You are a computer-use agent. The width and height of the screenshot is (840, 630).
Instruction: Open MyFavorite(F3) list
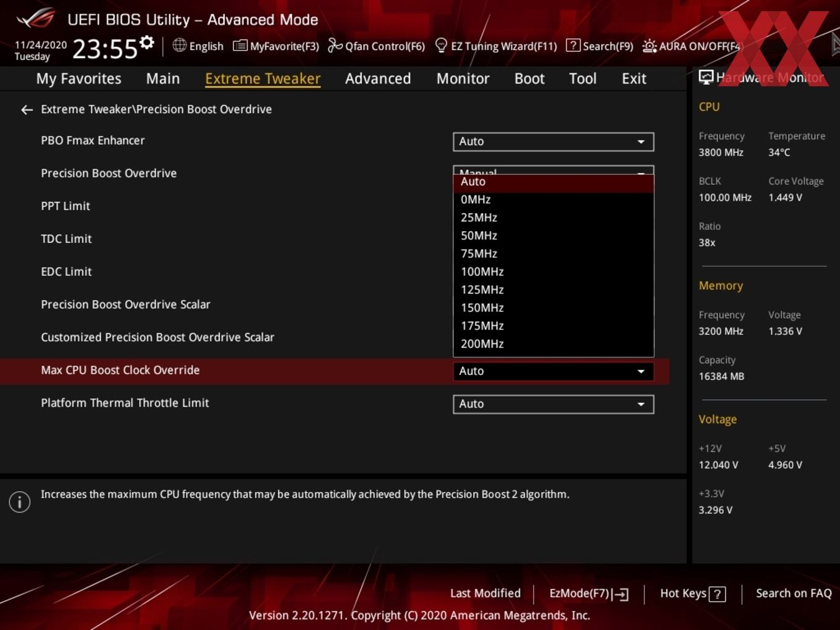click(276, 46)
